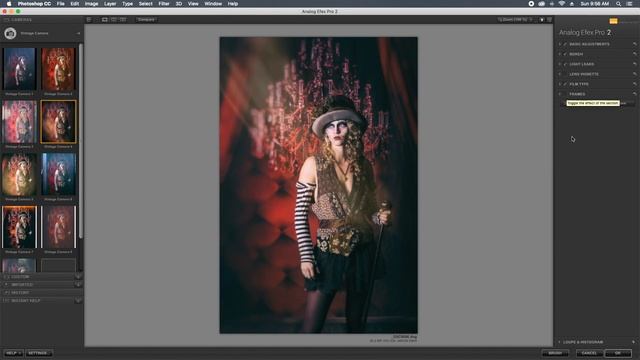Expand the Light Leaks section triangle
This screenshot has height=360, width=640.
point(560,64)
